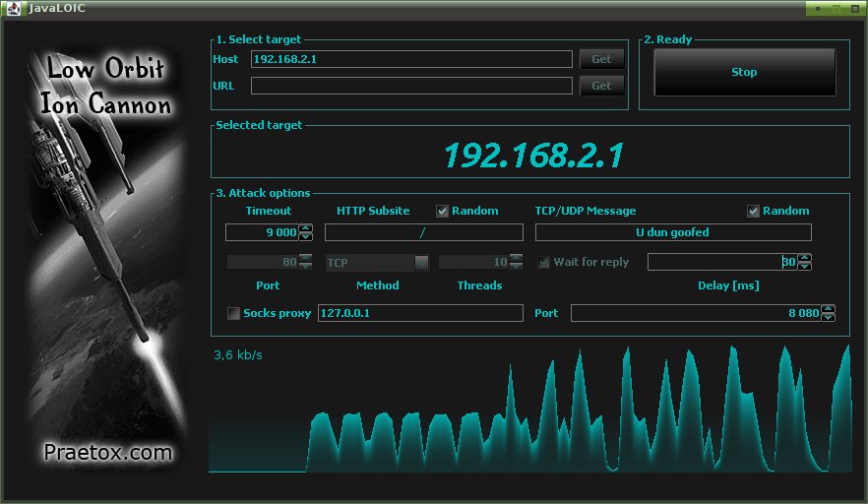Toggle Random checkbox for TCP/UDP Message
Viewport: 868px width, 504px height.
coord(753,211)
